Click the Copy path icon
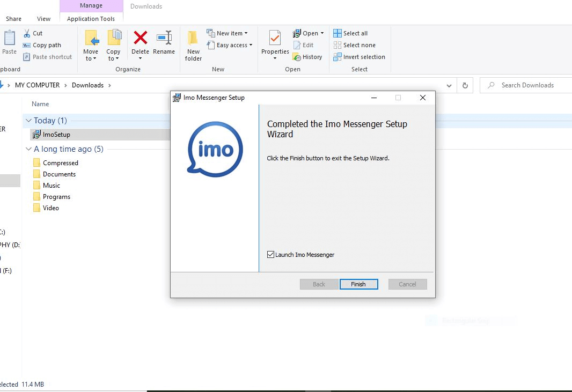The height and width of the screenshot is (392, 572). [x=26, y=45]
